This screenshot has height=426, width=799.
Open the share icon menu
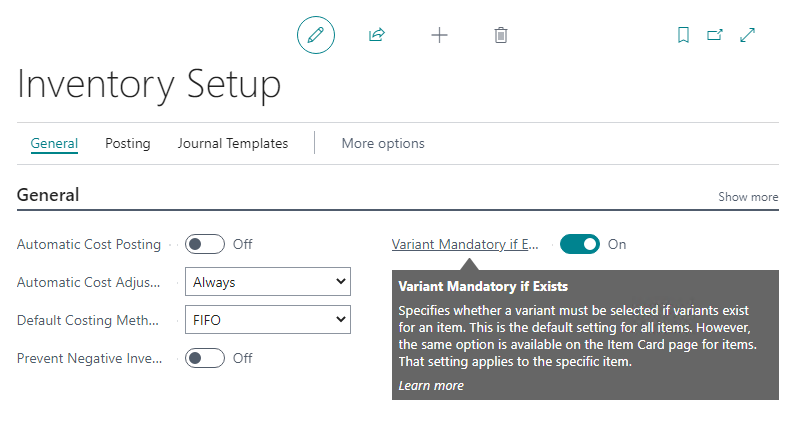(377, 35)
